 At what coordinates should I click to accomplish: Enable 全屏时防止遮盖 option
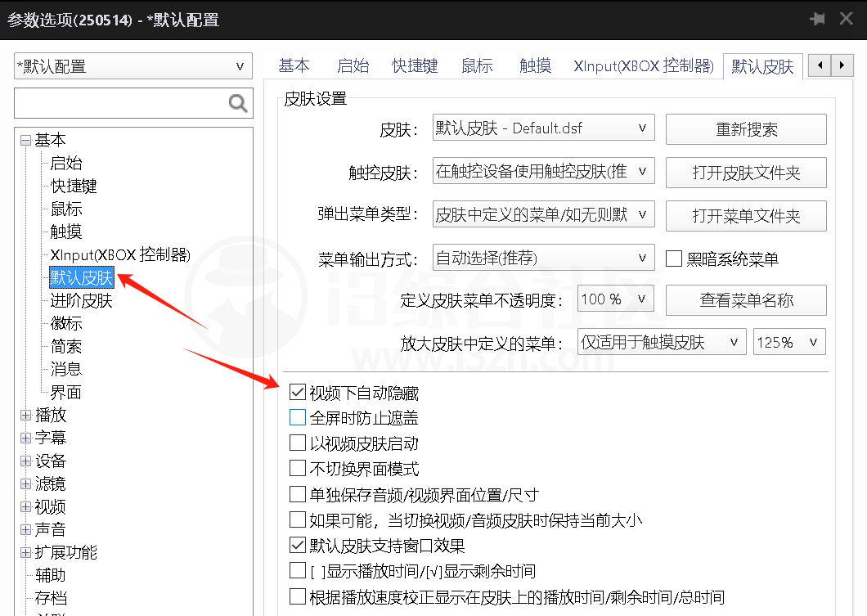tap(298, 417)
